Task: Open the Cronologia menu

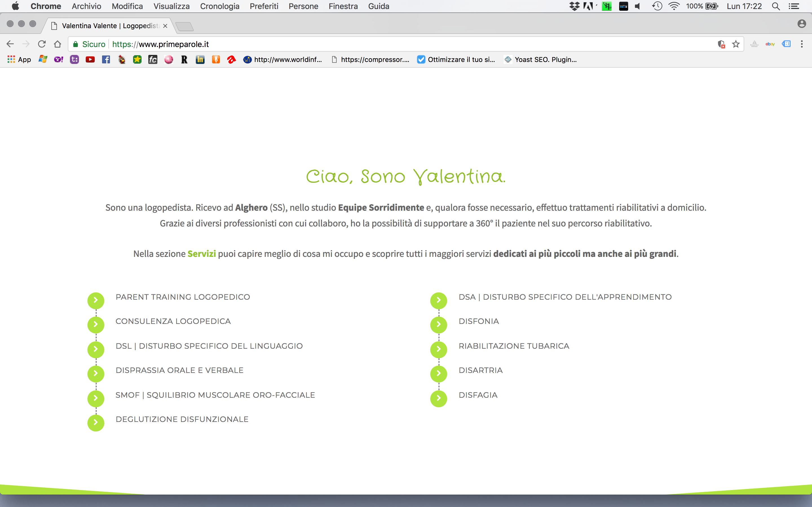Action: click(x=219, y=6)
